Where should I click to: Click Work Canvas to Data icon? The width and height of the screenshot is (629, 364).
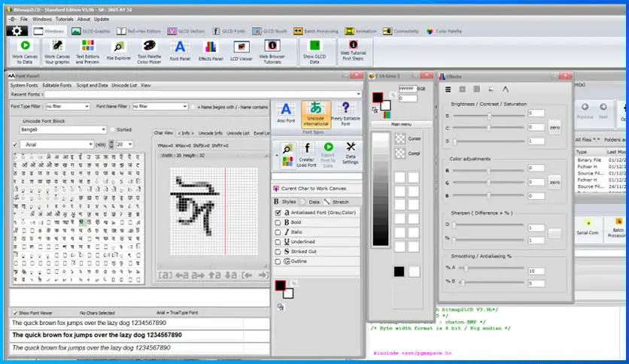coord(25,52)
